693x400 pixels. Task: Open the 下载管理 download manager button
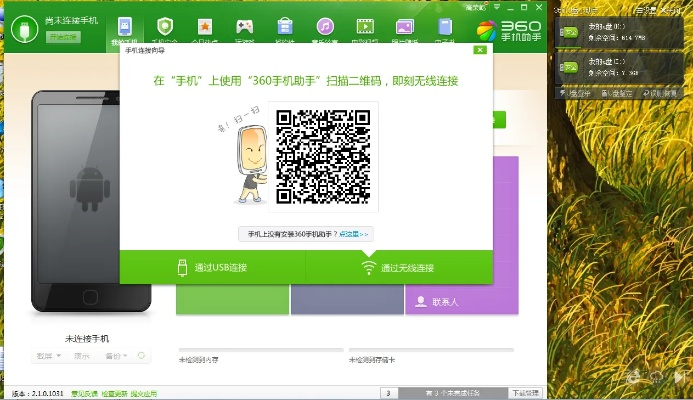pos(525,393)
